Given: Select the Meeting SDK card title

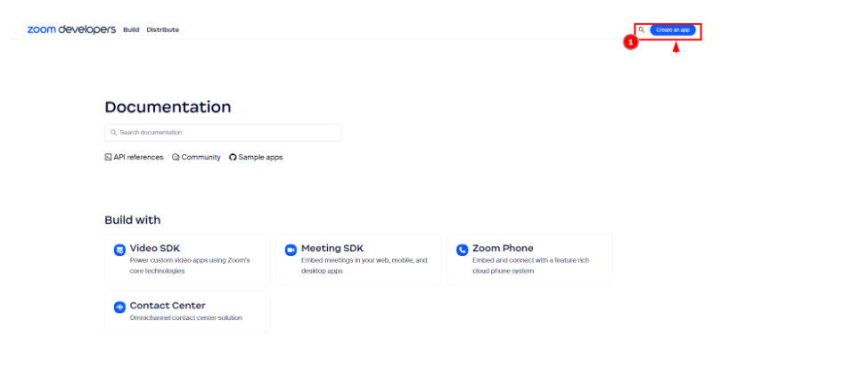Looking at the screenshot, I should [332, 248].
